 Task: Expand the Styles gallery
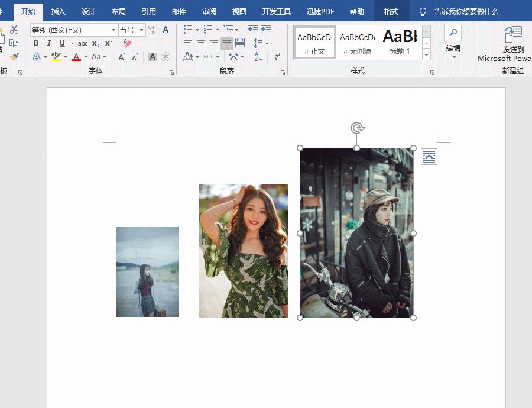click(x=426, y=53)
